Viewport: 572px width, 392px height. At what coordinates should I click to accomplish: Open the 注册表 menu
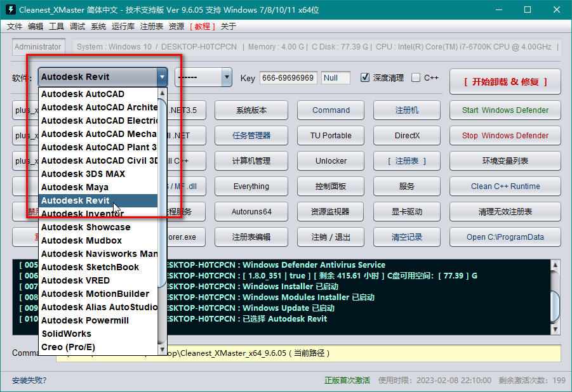tap(151, 26)
